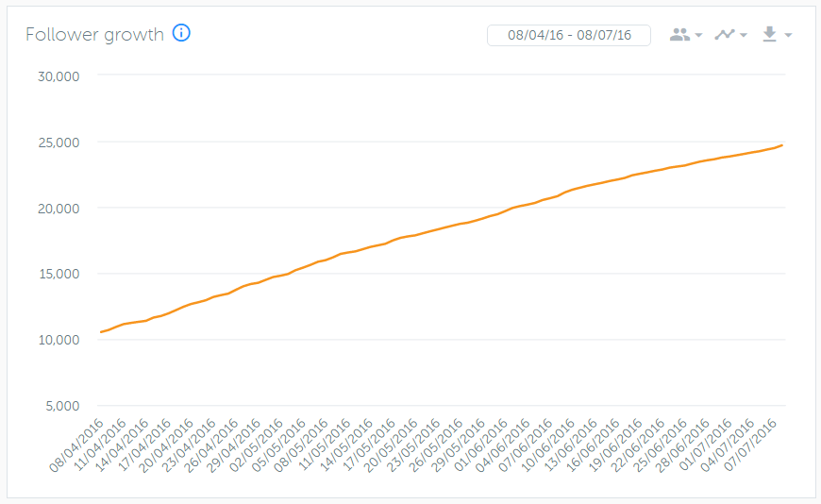Viewport: 821px width, 504px height.
Task: Open the people audience icon menu
Action: tap(679, 35)
